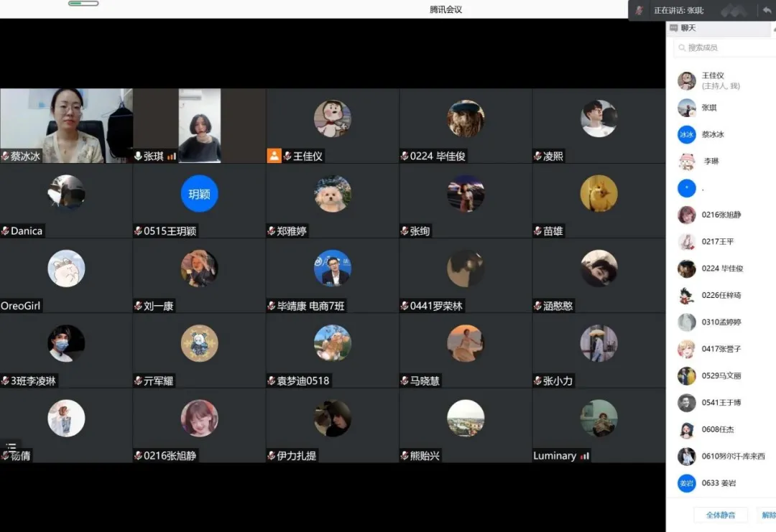This screenshot has width=776, height=532.
Task: Click the orange host badge beside 王佳仪
Action: tap(274, 156)
